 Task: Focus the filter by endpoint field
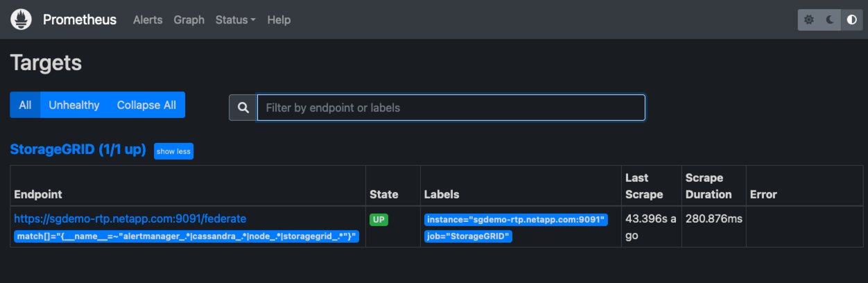(451, 108)
